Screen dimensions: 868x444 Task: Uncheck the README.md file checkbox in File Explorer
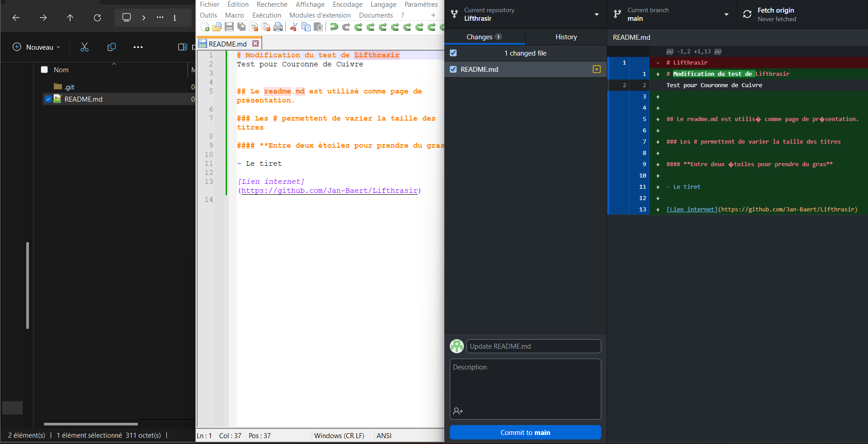(x=48, y=99)
